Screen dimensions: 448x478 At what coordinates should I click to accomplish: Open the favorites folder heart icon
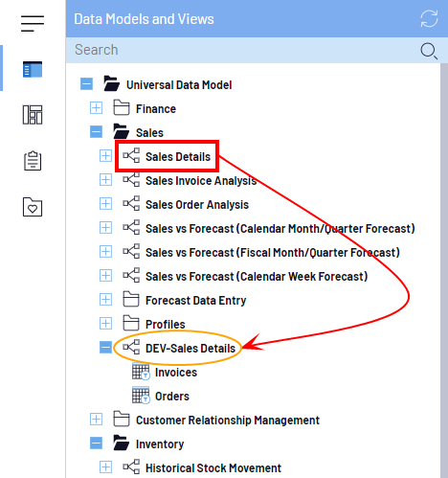[x=33, y=207]
